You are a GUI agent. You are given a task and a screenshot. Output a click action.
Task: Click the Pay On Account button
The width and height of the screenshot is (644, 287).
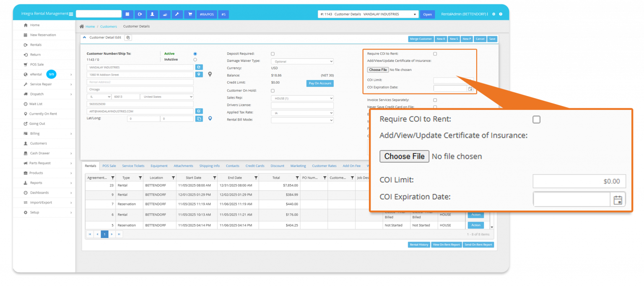(320, 83)
